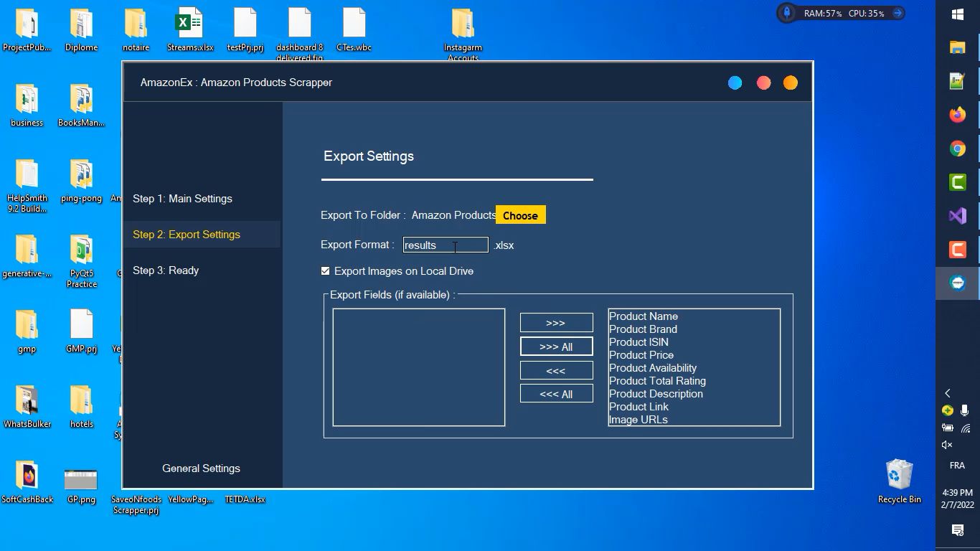Click the rocket icon on RAM/CPU widget
This screenshot has width=980, height=551.
pos(787,13)
